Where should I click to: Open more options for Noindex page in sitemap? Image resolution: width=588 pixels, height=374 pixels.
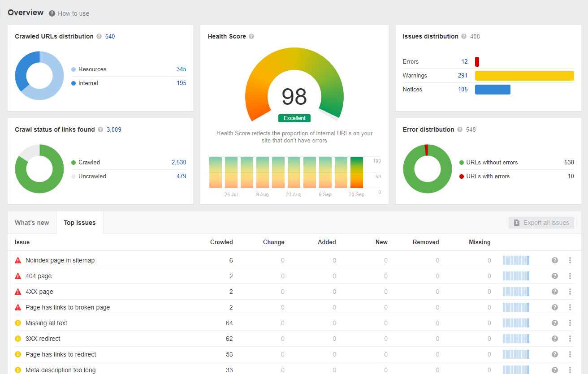click(x=570, y=260)
